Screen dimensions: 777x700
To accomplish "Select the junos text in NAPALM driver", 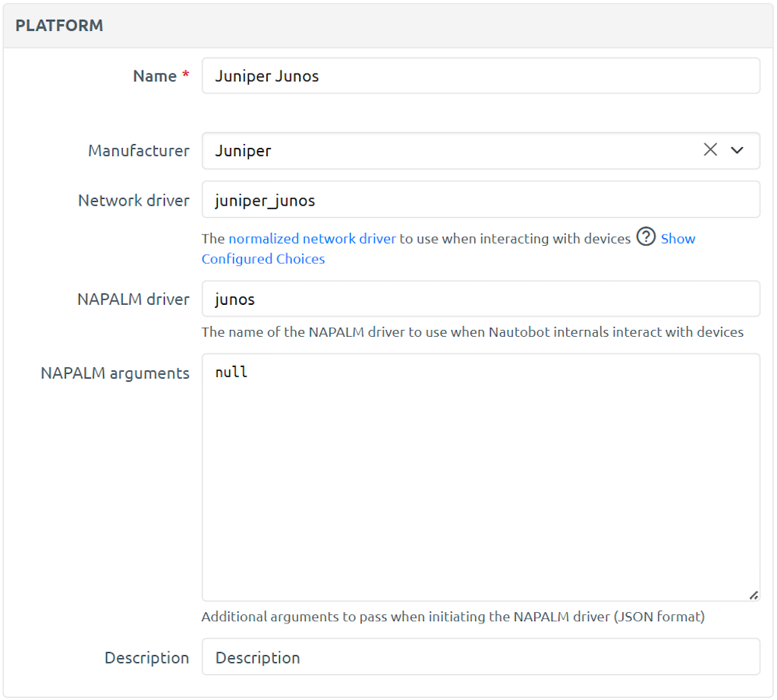I will click(x=235, y=299).
